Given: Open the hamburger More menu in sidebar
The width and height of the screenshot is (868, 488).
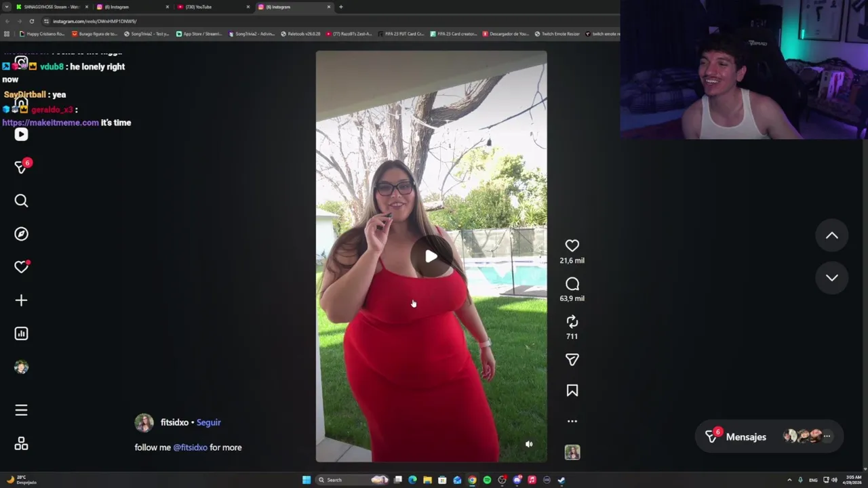Looking at the screenshot, I should pyautogui.click(x=21, y=410).
